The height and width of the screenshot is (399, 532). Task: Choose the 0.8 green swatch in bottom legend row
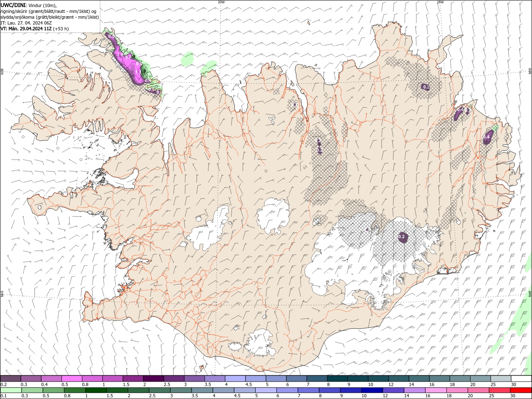(x=75, y=390)
